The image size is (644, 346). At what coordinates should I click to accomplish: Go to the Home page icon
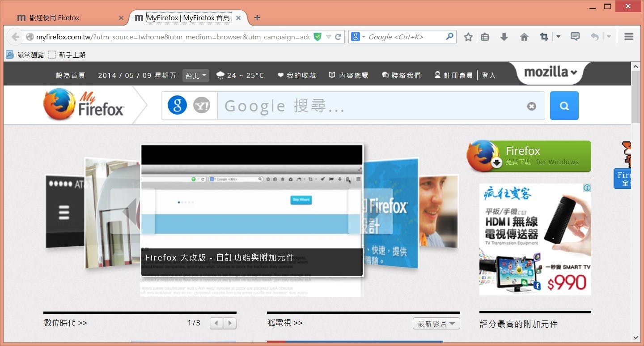click(524, 37)
